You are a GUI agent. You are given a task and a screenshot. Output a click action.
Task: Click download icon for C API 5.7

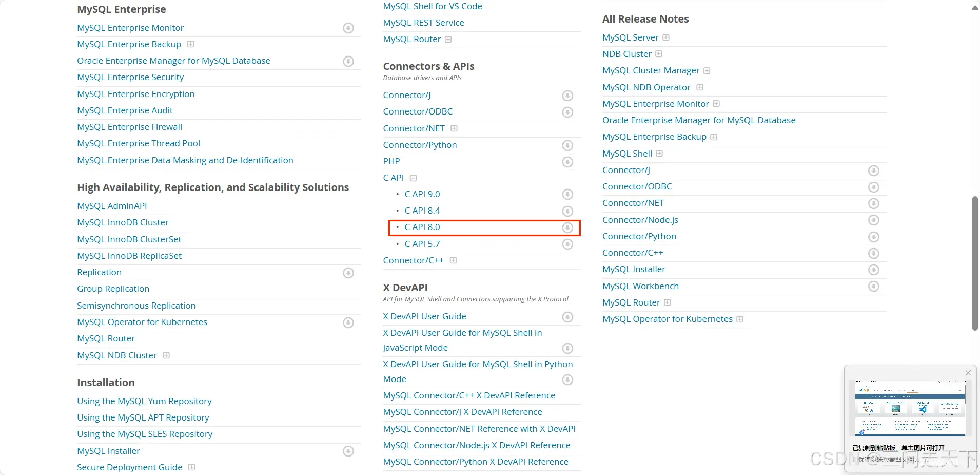[x=567, y=244]
